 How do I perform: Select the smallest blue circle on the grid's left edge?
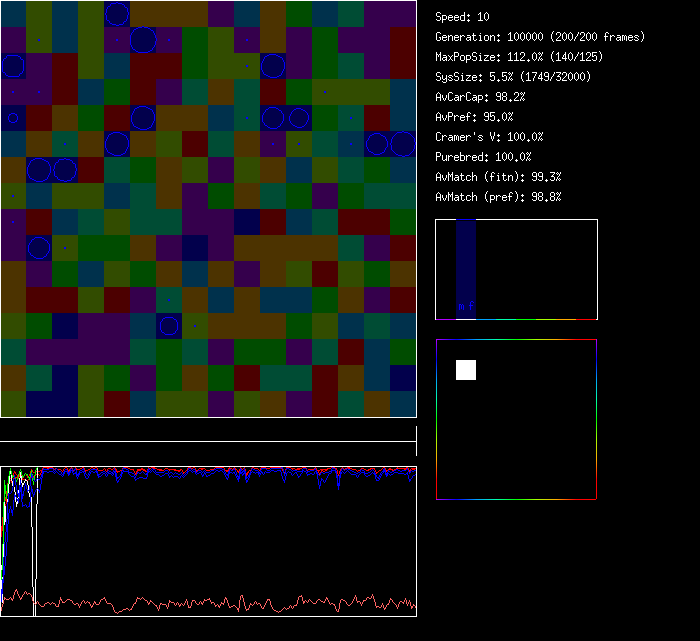13,118
